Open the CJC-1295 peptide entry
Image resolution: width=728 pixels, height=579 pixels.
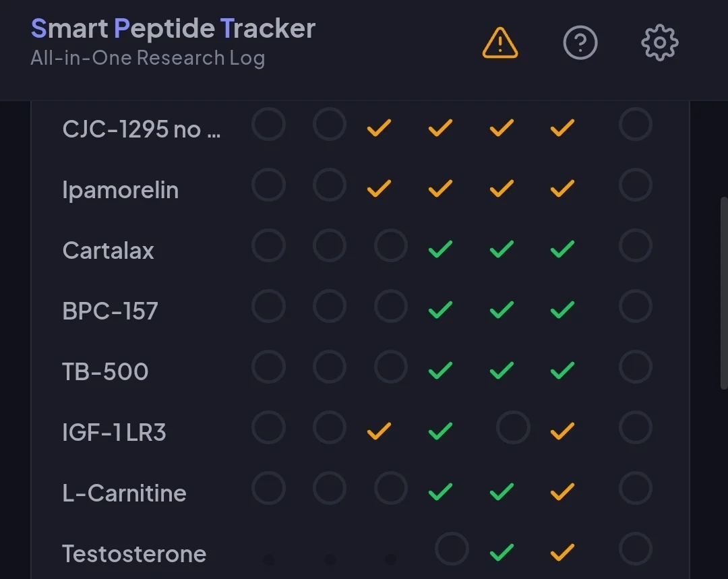[142, 129]
